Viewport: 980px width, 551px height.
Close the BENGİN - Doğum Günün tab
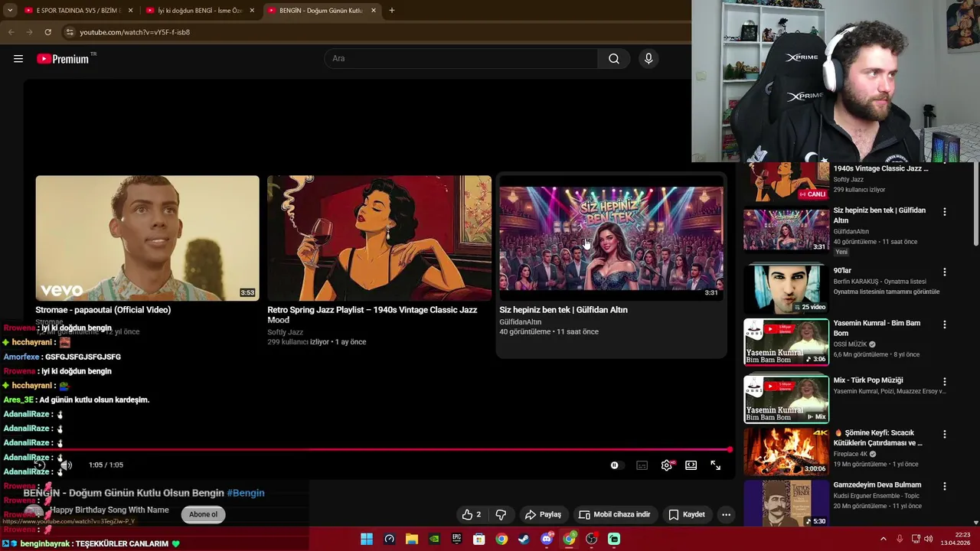pyautogui.click(x=374, y=11)
